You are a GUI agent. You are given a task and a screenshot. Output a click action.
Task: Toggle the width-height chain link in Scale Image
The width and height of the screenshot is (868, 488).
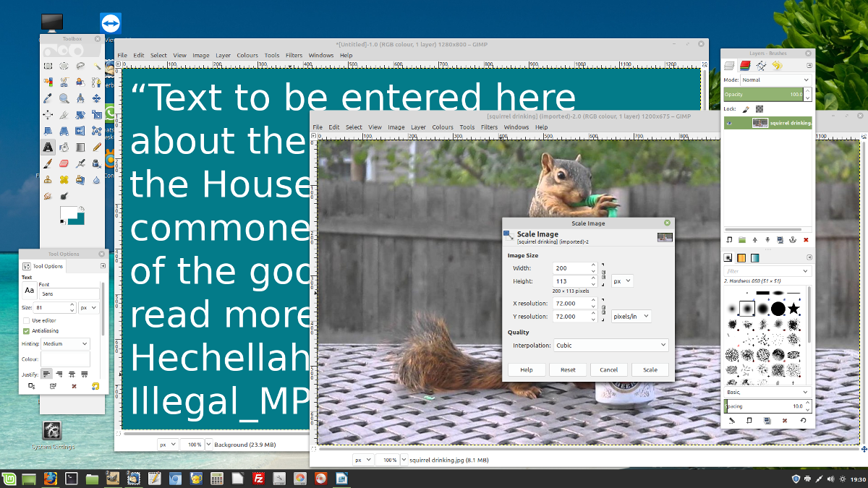tap(603, 274)
